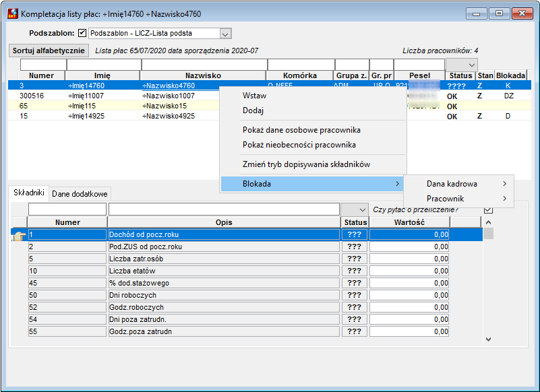The width and height of the screenshot is (540, 392).
Task: Choose Wstaw from the context menu
Action: click(254, 96)
